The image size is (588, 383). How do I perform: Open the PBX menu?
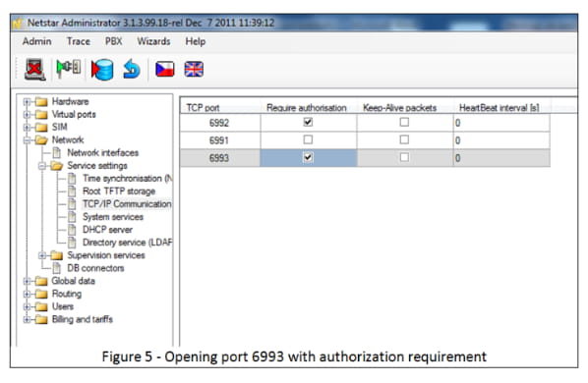(x=114, y=41)
